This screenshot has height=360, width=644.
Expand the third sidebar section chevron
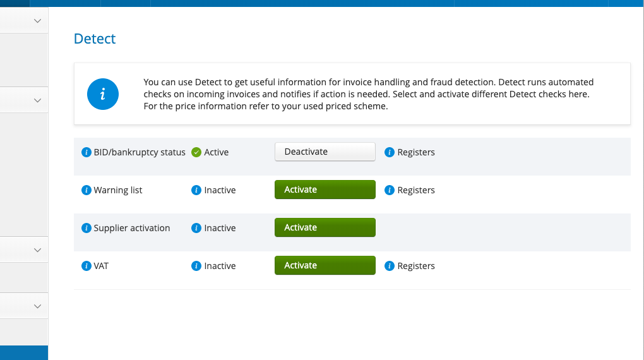point(37,250)
